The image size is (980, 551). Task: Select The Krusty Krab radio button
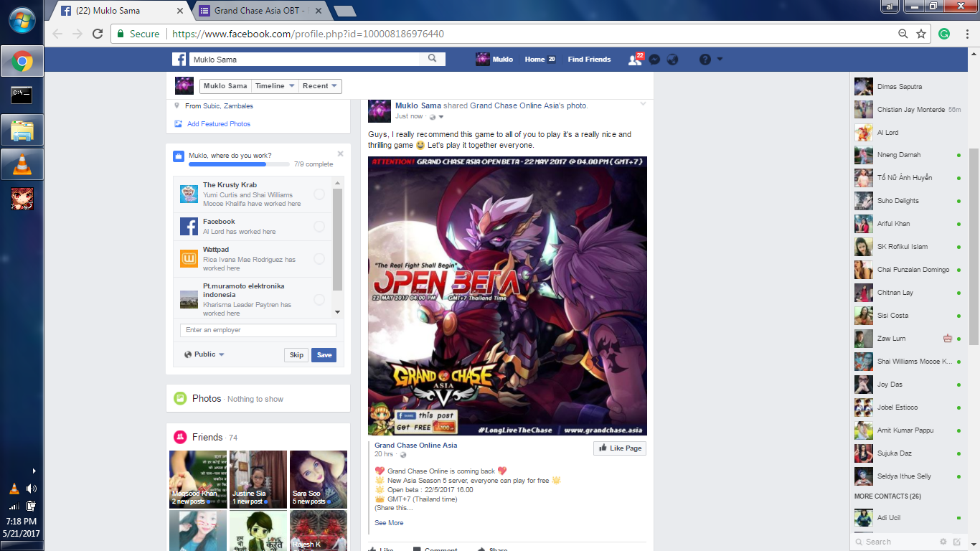(319, 194)
